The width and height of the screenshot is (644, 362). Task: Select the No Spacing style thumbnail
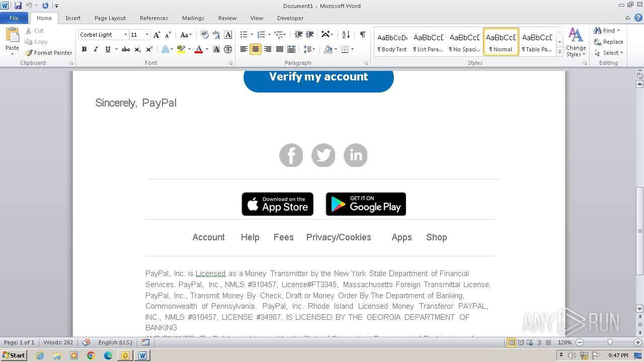[464, 42]
